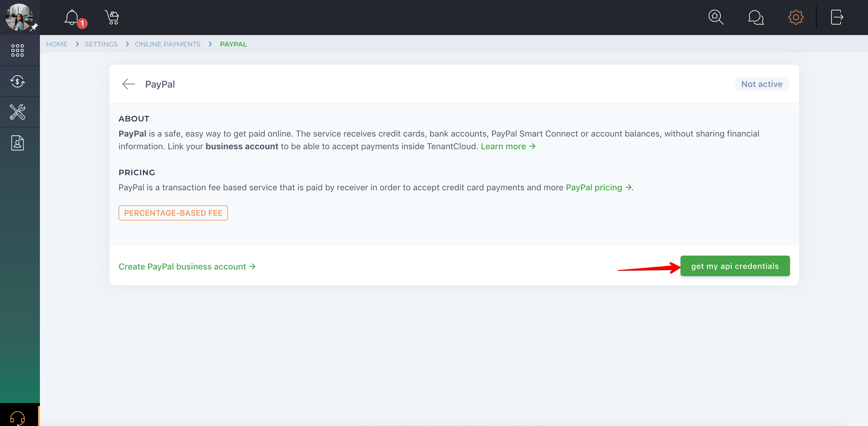Open the notifications bell
This screenshot has width=868, height=426.
point(72,17)
